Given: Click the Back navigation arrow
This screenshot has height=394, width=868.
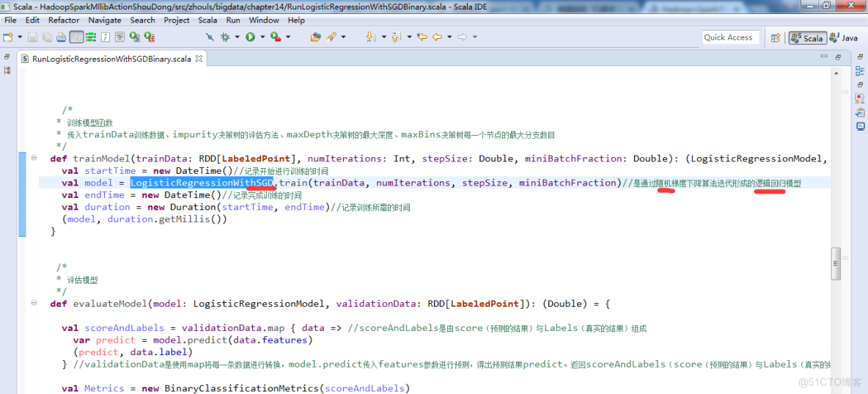Looking at the screenshot, I should (437, 37).
